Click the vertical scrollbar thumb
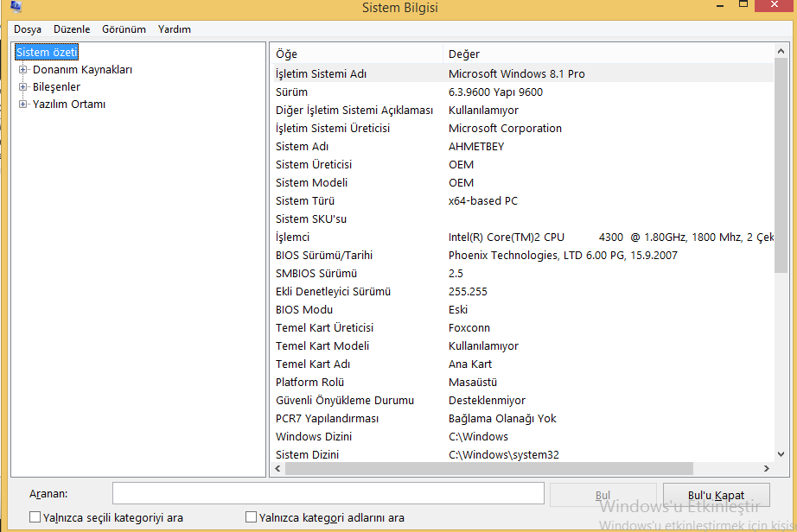The height and width of the screenshot is (532, 797). [781, 166]
